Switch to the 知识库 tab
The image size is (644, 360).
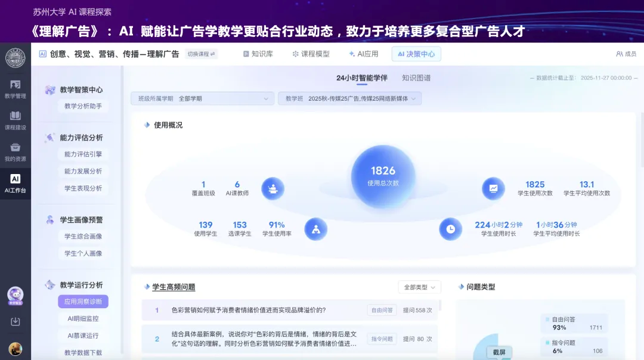[258, 54]
